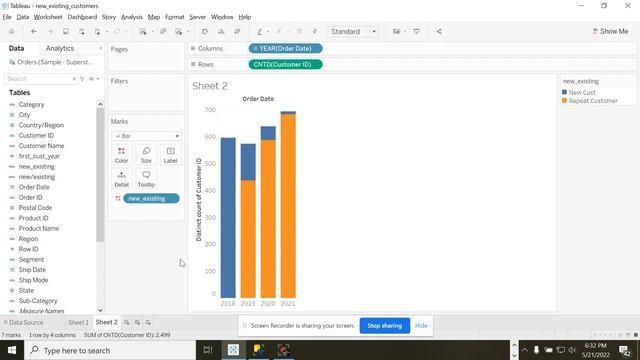Open the Format menu

(175, 17)
